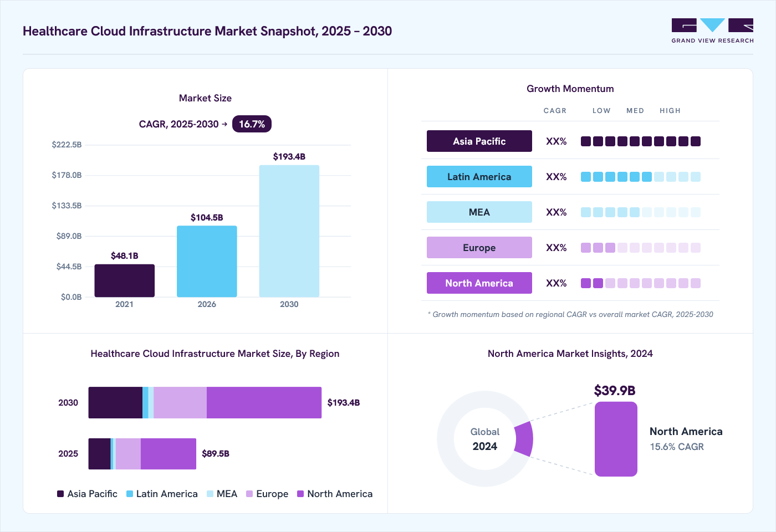Click the dark 2021 market size column
The width and height of the screenshot is (776, 532).
[125, 280]
